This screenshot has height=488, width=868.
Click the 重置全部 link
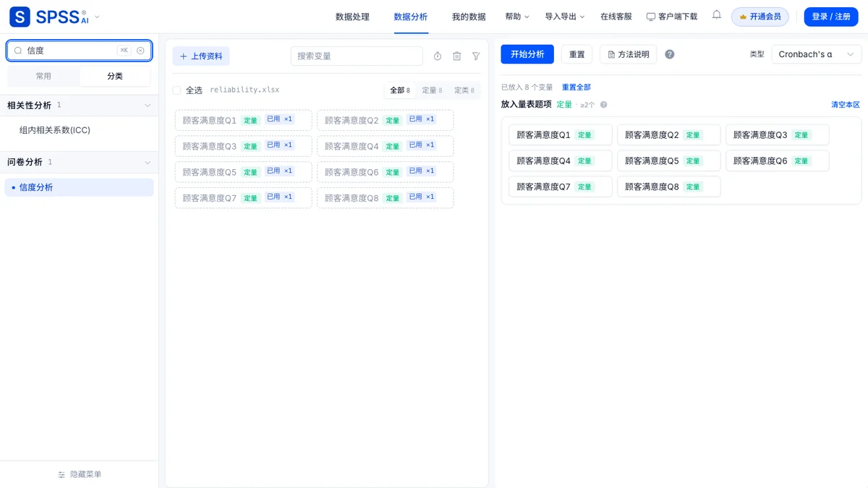click(576, 87)
